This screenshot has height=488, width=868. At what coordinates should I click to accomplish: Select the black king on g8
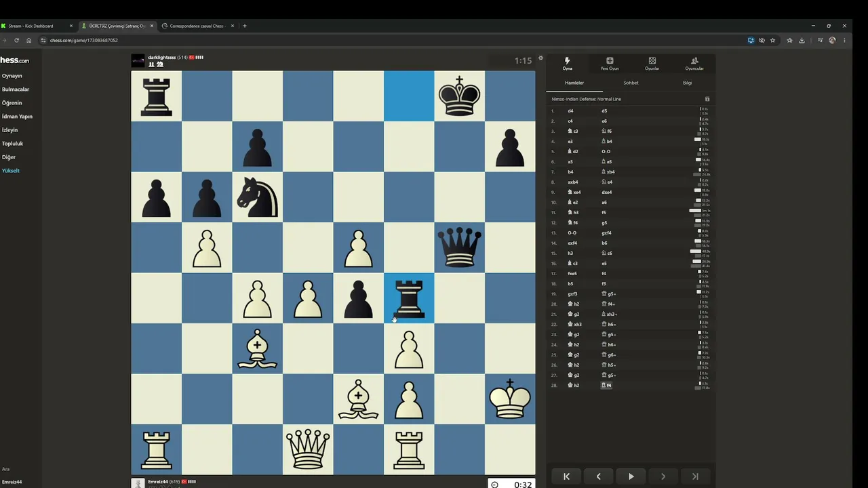[459, 96]
